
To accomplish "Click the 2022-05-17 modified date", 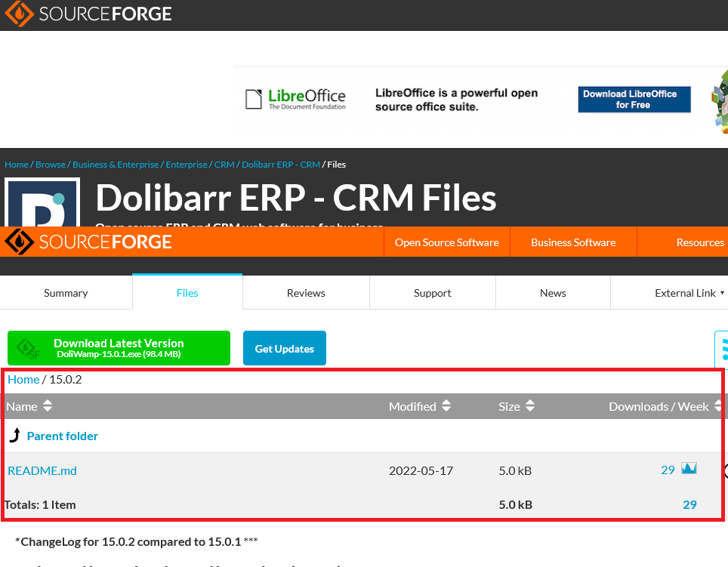I will point(421,470).
